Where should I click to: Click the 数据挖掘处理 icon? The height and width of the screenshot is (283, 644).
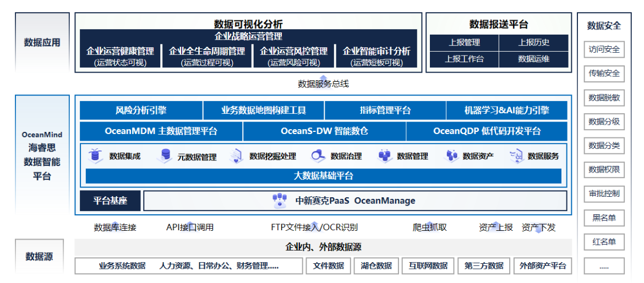pyautogui.click(x=237, y=156)
